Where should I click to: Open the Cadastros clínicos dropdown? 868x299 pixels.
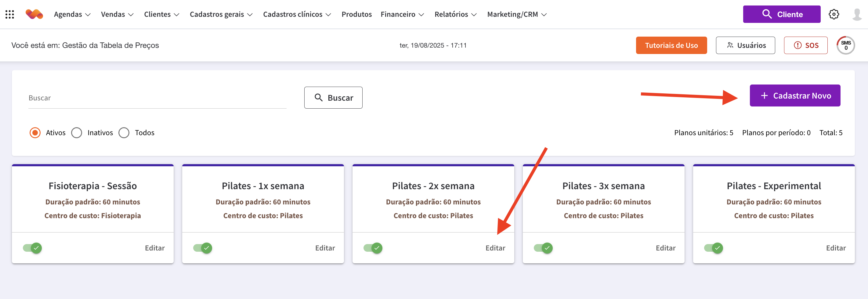[x=297, y=14]
